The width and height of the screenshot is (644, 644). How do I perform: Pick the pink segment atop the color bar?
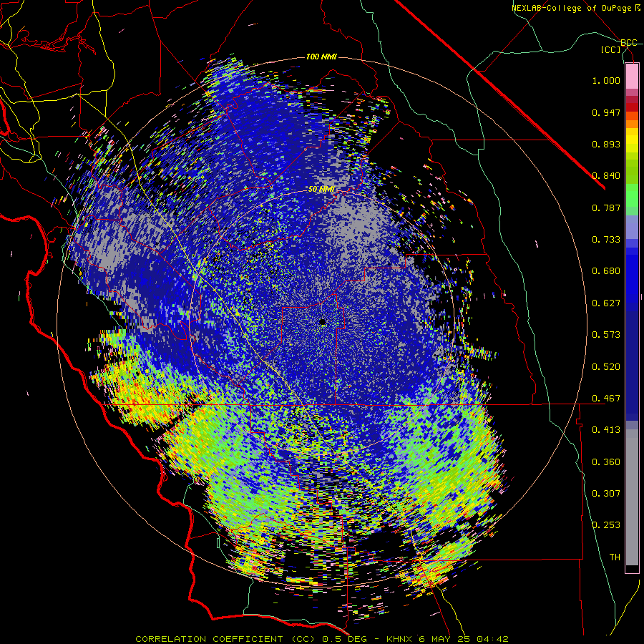(x=632, y=77)
